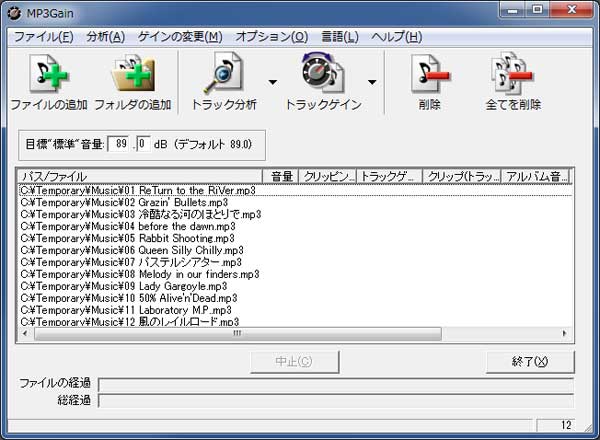
Task: Minimize the MP3Gain window
Action: tap(512, 10)
